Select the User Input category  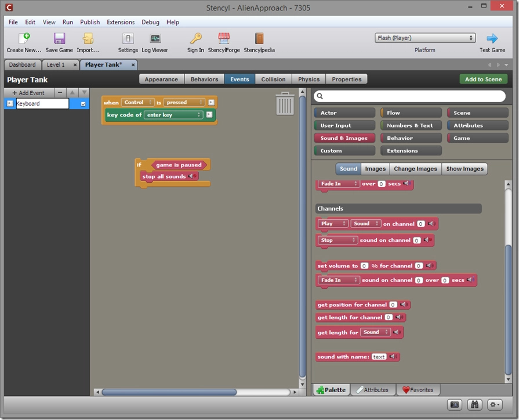344,125
